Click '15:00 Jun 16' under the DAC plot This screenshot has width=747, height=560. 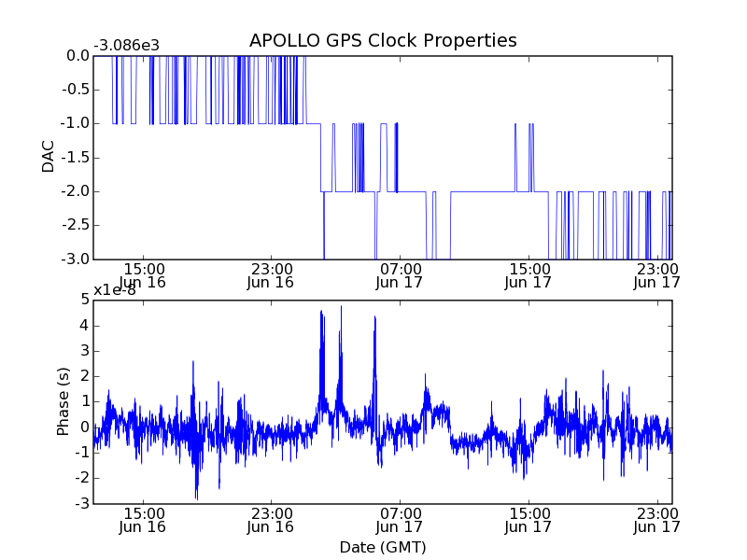tap(142, 275)
